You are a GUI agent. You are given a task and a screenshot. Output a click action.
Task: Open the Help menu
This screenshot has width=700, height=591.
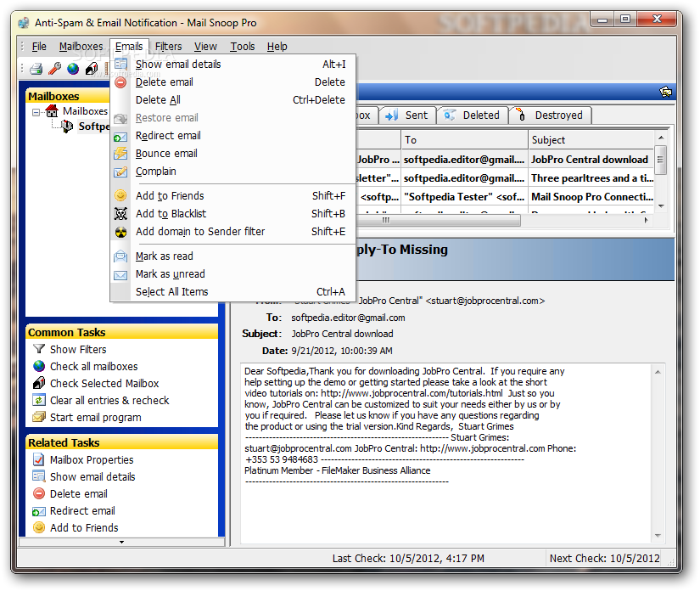[277, 47]
